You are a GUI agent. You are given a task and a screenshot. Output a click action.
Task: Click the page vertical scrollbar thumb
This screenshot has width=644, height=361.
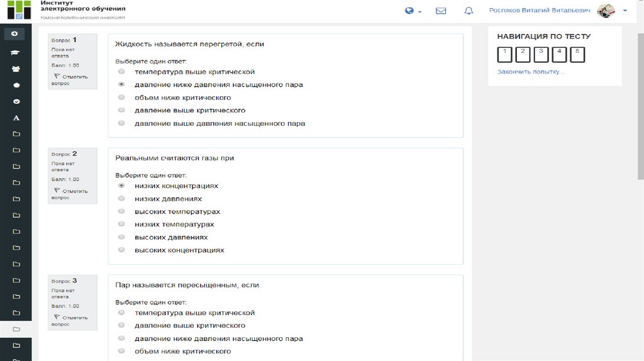(x=640, y=106)
